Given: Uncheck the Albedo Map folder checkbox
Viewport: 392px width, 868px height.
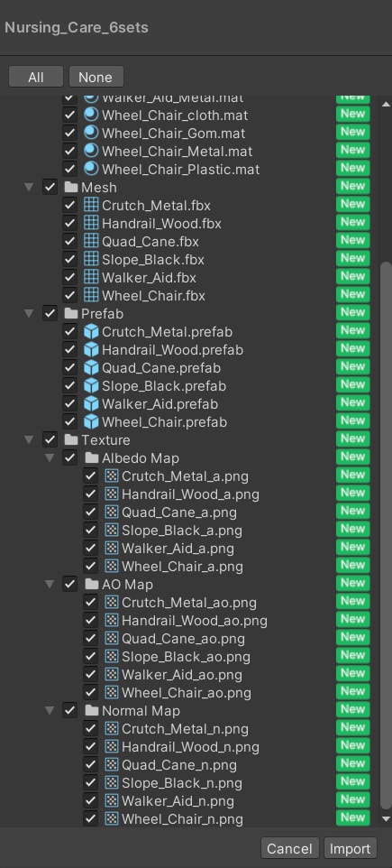Looking at the screenshot, I should 69,457.
